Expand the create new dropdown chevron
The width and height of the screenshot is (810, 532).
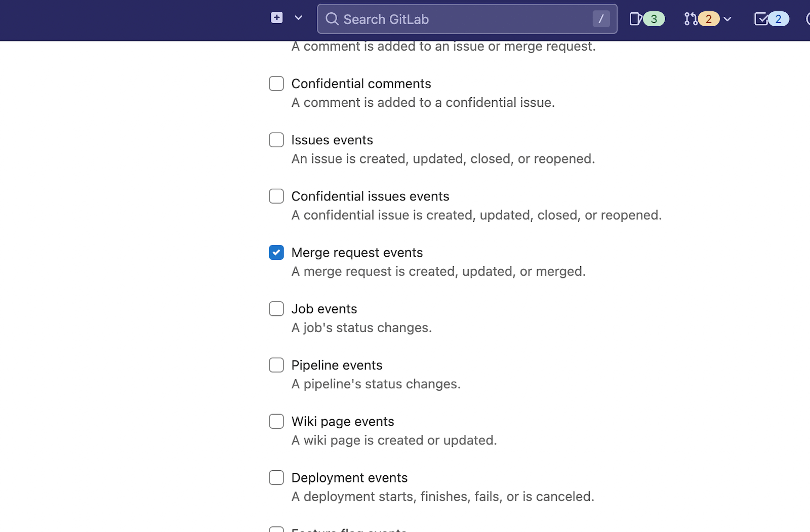coord(298,18)
